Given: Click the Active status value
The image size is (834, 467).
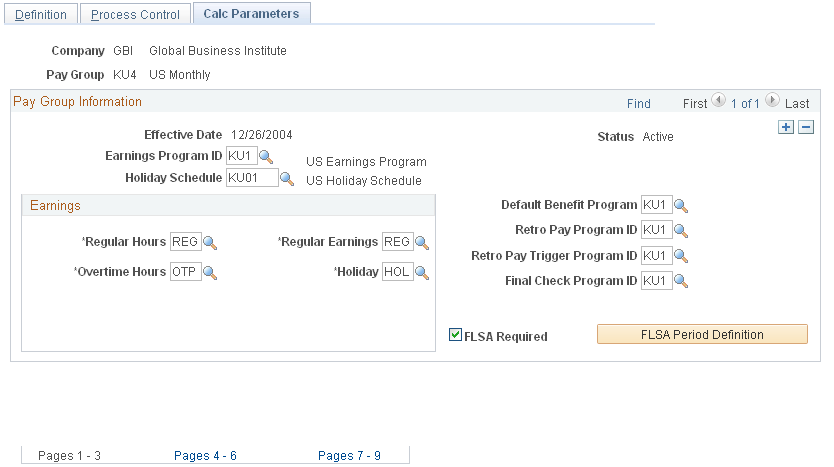Looking at the screenshot, I should point(657,137).
